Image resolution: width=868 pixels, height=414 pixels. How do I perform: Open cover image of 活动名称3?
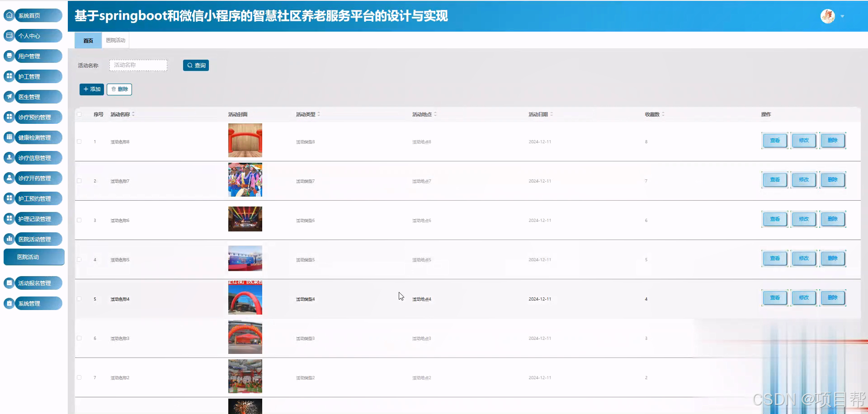245,337
